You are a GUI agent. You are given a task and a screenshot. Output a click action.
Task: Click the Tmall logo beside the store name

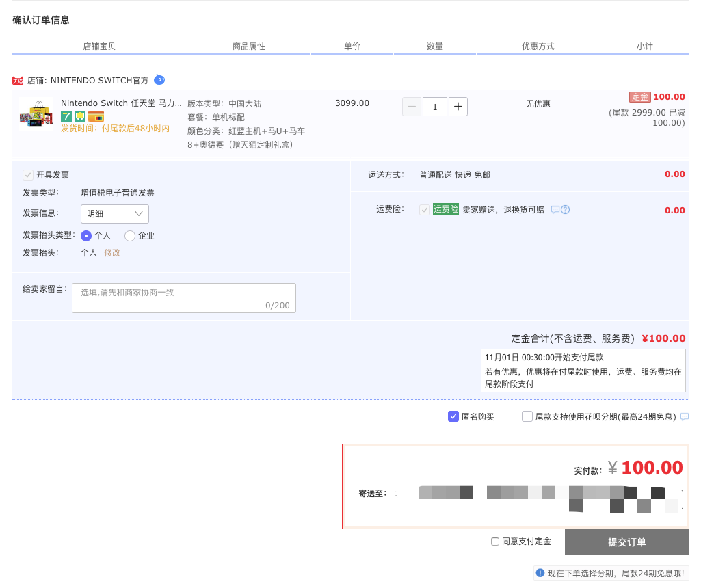click(x=17, y=81)
